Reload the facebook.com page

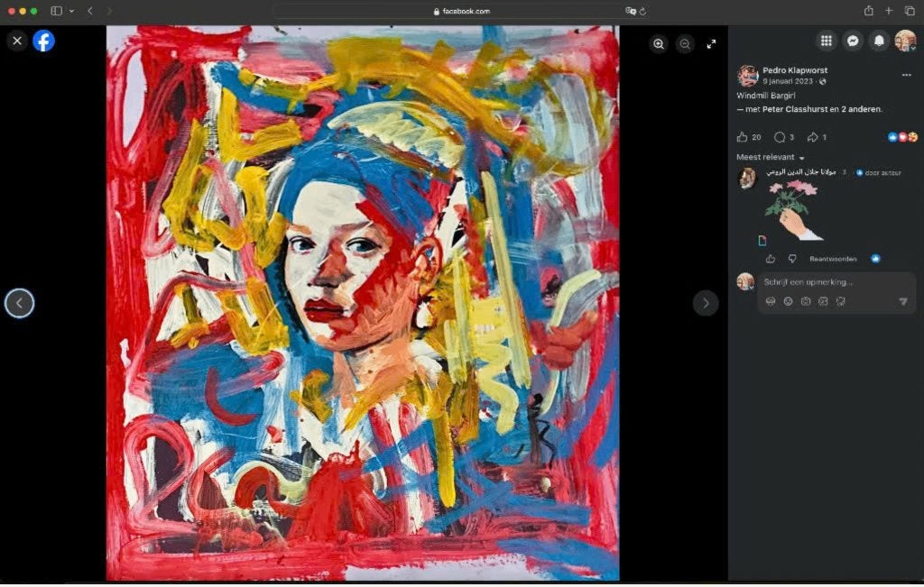tap(642, 11)
